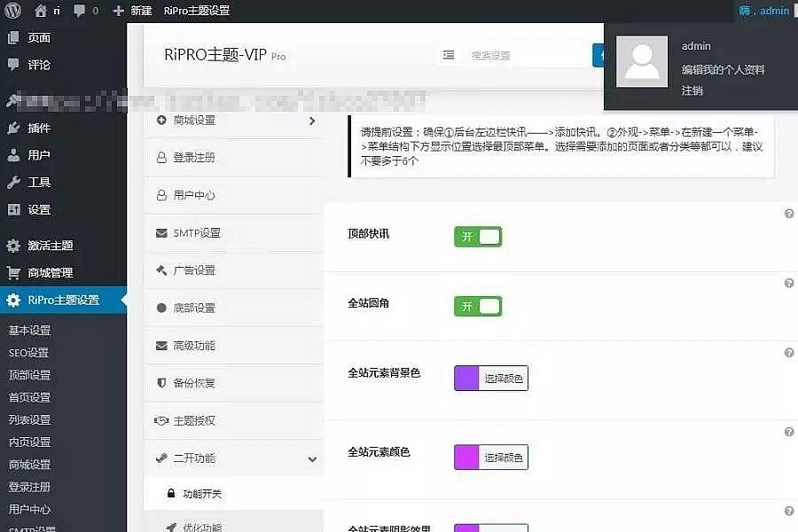The height and width of the screenshot is (532, 798).
Task: Open the 新建 new-content menu in admin bar
Action: pyautogui.click(x=132, y=10)
